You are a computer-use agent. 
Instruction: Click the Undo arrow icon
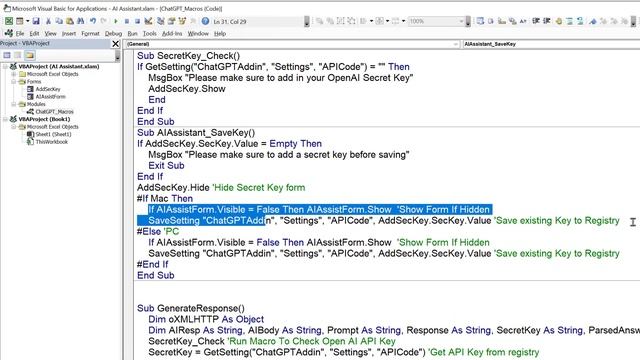[x=93, y=21]
